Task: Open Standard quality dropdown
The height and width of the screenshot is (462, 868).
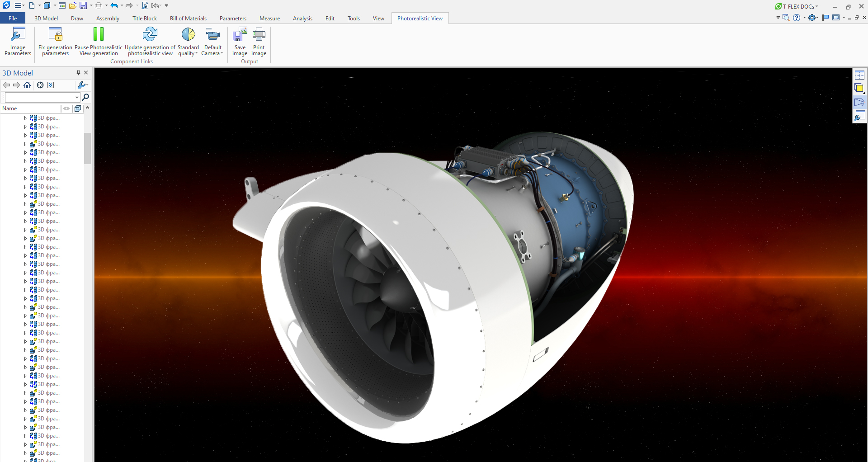Action: 188,42
